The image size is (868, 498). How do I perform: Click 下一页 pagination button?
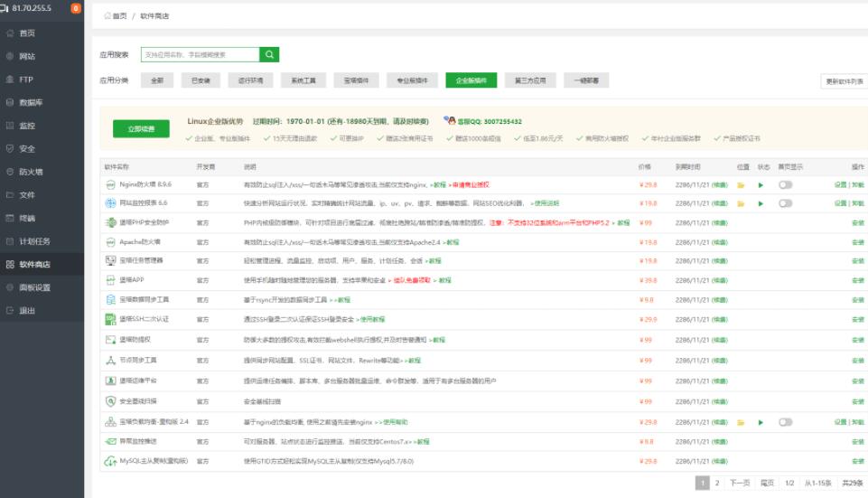[x=740, y=483]
